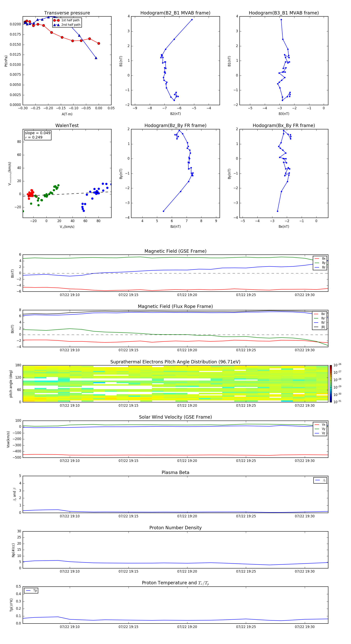Screen dimensions: 351x644
Task: Click the Suprathermal Electrons Pitch Angle Distribution title
Action: point(175,362)
